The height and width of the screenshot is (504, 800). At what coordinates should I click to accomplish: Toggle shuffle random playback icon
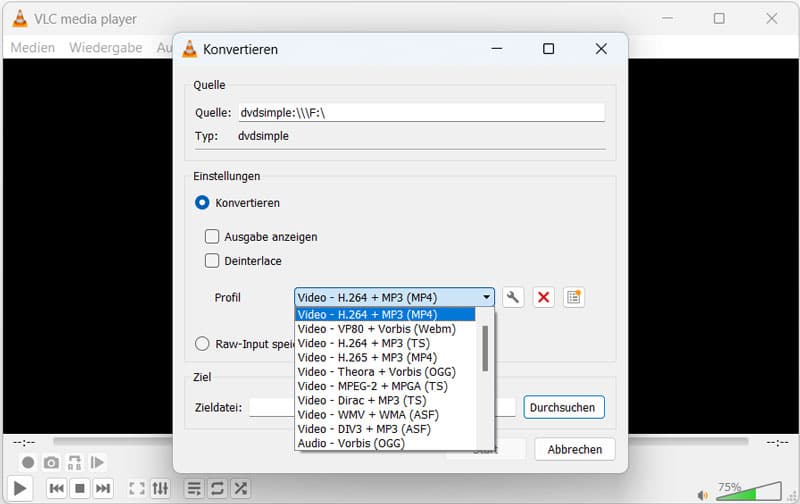[x=241, y=488]
